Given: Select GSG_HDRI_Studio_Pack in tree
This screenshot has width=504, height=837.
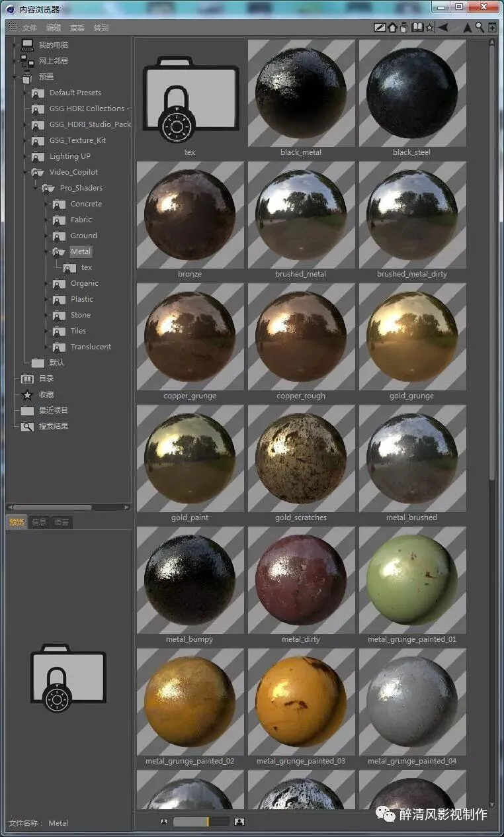Looking at the screenshot, I should tap(90, 124).
